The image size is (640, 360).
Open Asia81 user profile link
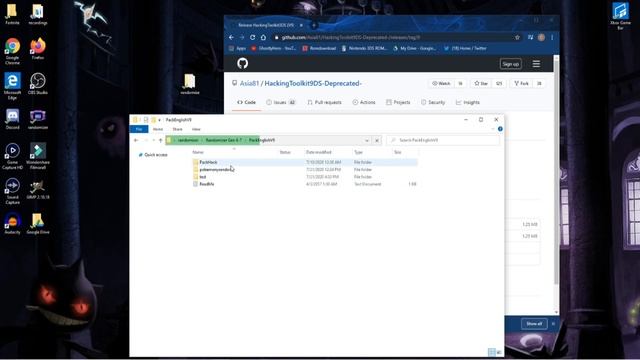click(249, 83)
